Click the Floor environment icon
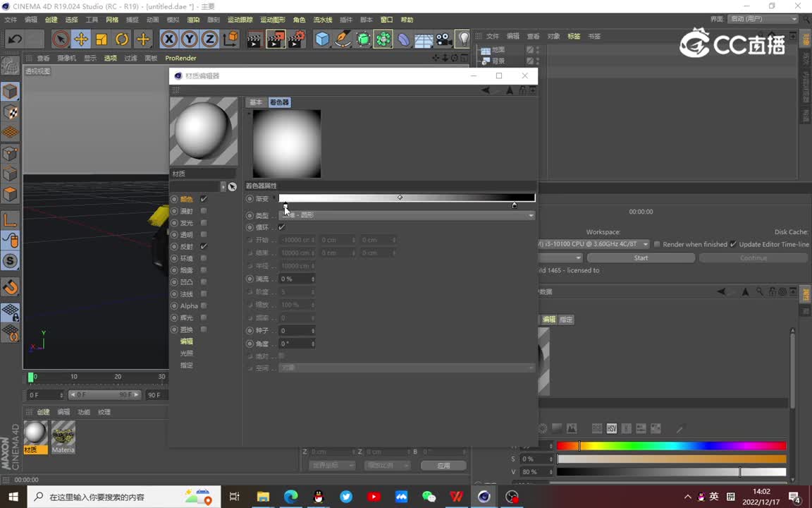The height and width of the screenshot is (508, 812). point(424,40)
